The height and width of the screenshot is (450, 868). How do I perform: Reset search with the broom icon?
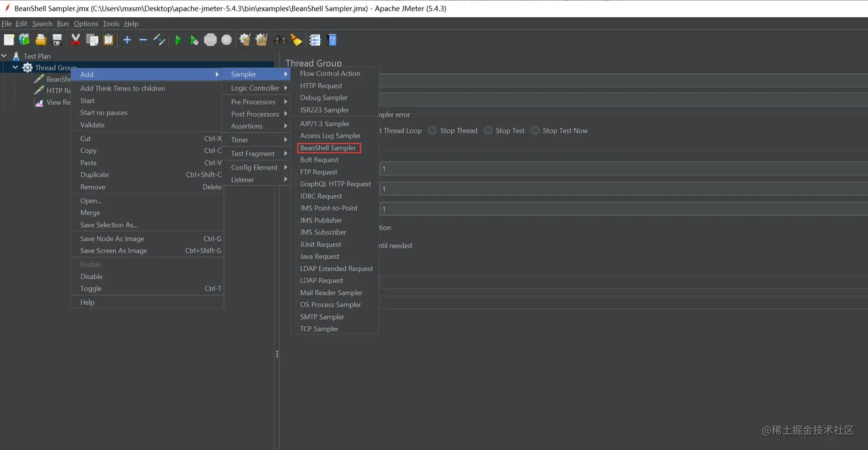pyautogui.click(x=296, y=40)
